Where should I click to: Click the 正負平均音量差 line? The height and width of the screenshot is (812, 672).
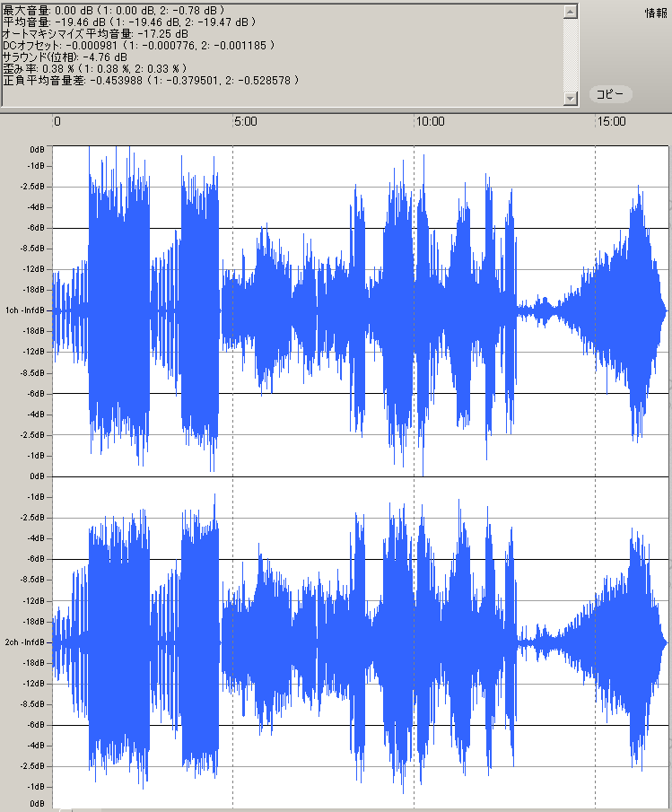151,80
